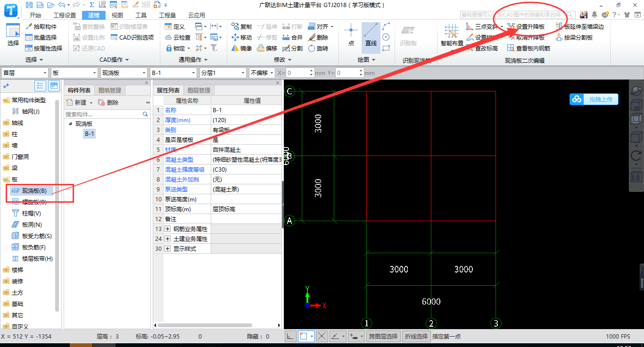Click 设置升降板
This screenshot has height=347, width=644.
pos(526,26)
